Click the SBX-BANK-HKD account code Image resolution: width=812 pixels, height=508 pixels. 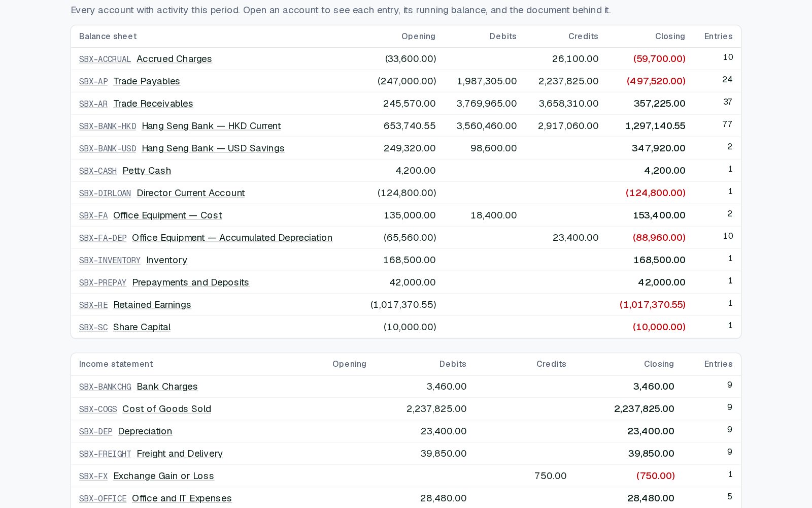tap(108, 126)
